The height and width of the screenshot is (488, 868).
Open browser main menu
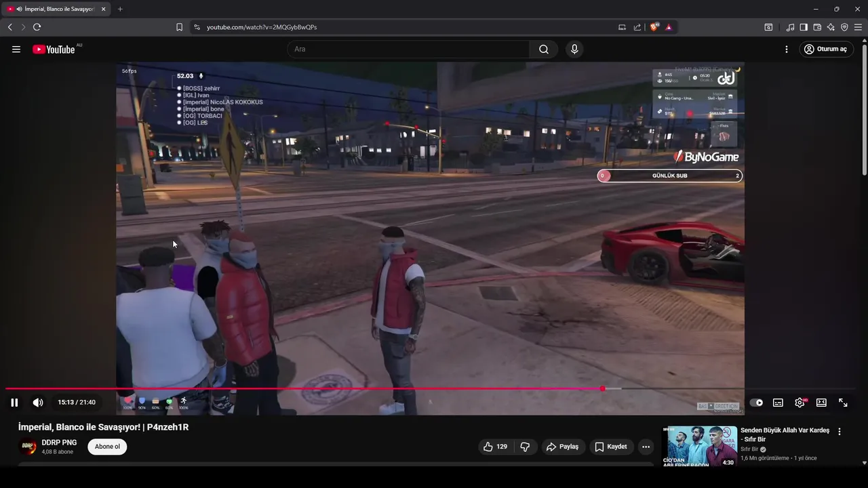click(x=858, y=27)
